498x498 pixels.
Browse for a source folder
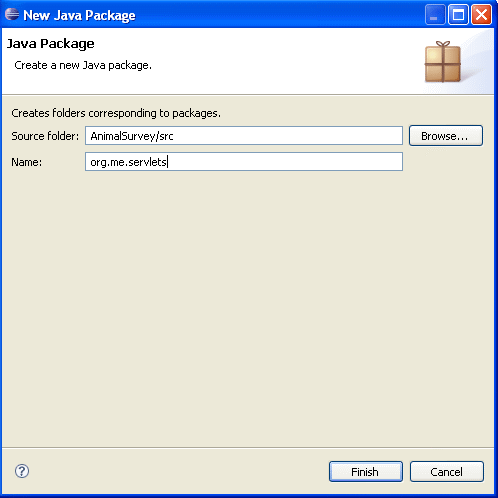[446, 136]
